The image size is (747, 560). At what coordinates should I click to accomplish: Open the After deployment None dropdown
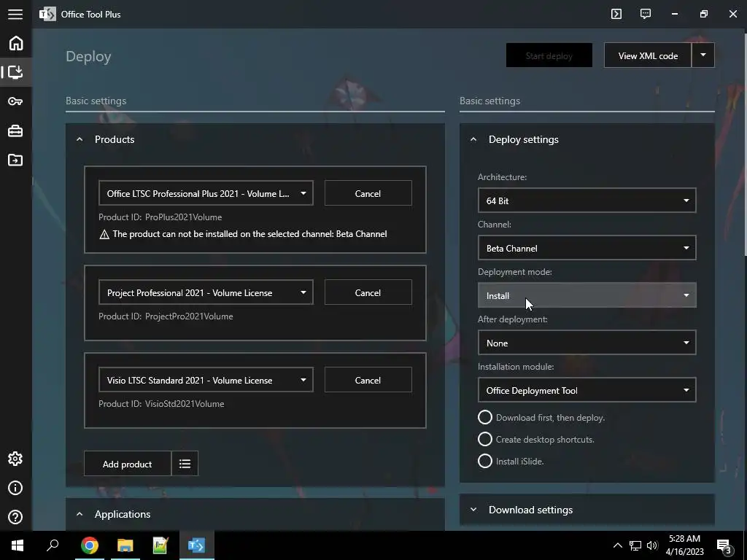[587, 343]
